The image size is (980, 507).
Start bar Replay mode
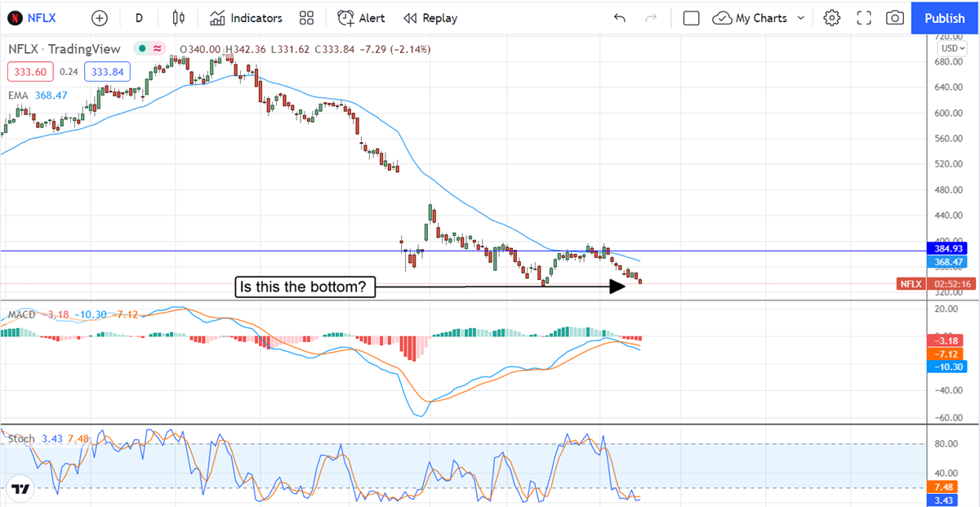coord(430,18)
